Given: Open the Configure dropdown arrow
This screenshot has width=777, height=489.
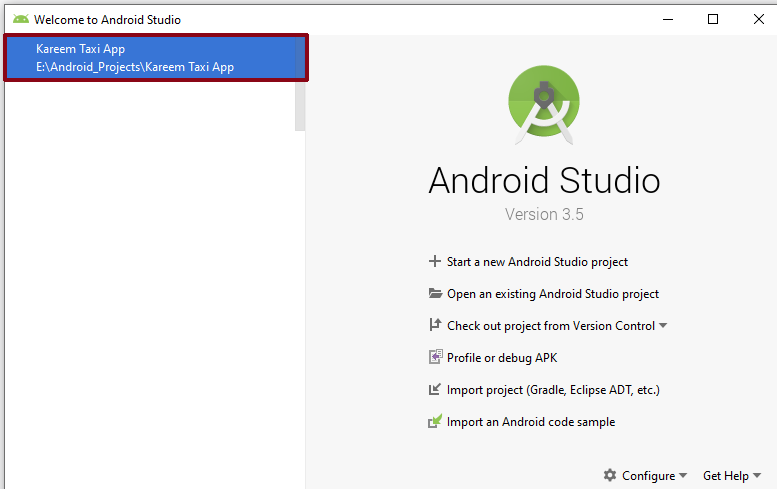Looking at the screenshot, I should [683, 476].
